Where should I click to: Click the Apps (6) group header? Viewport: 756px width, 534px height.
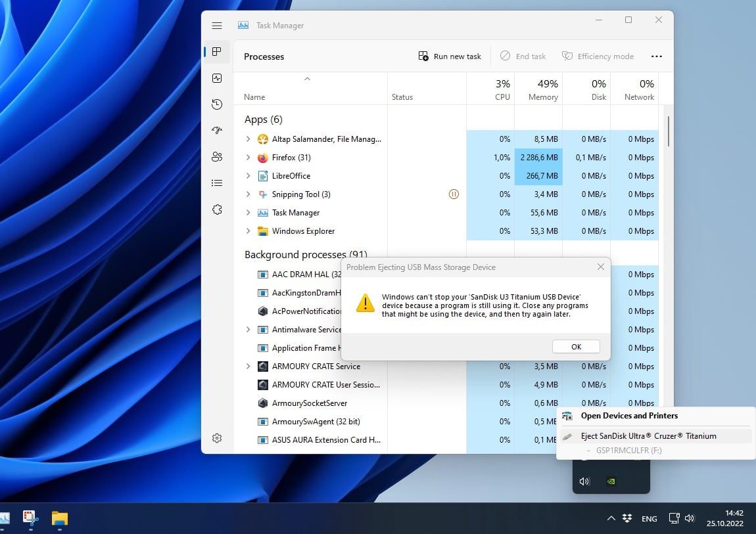[x=263, y=120]
